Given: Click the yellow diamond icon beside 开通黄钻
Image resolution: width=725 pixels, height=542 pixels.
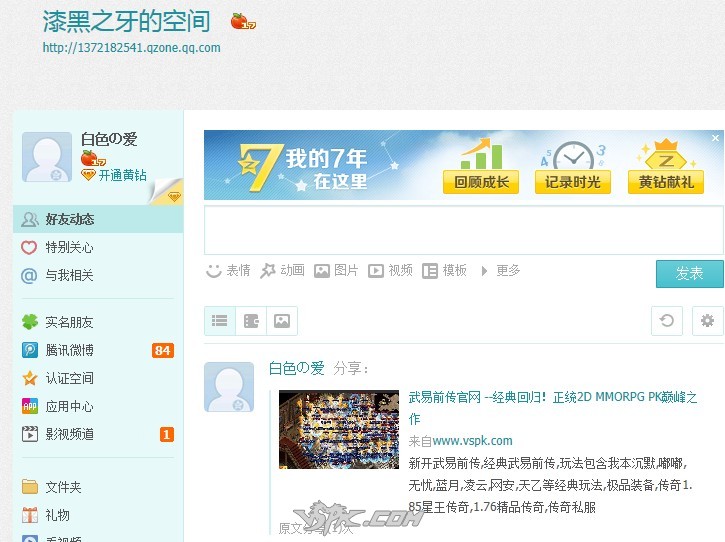Looking at the screenshot, I should [x=88, y=175].
